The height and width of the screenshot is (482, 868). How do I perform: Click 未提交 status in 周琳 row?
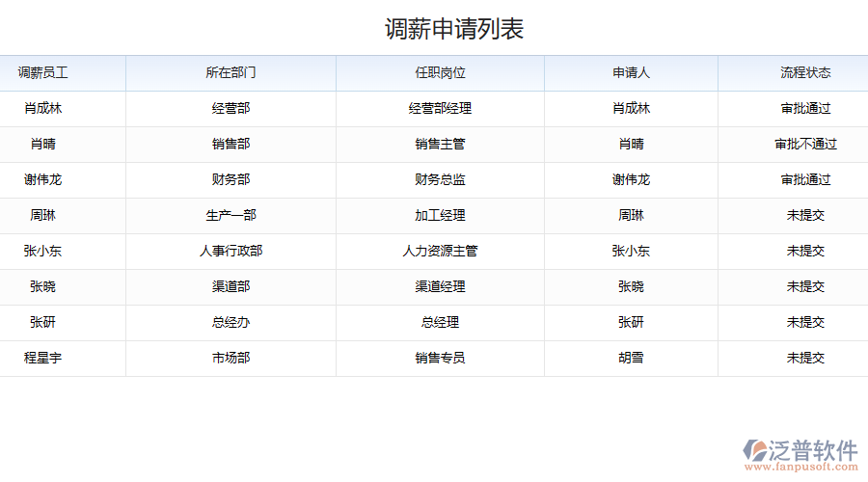tap(805, 215)
